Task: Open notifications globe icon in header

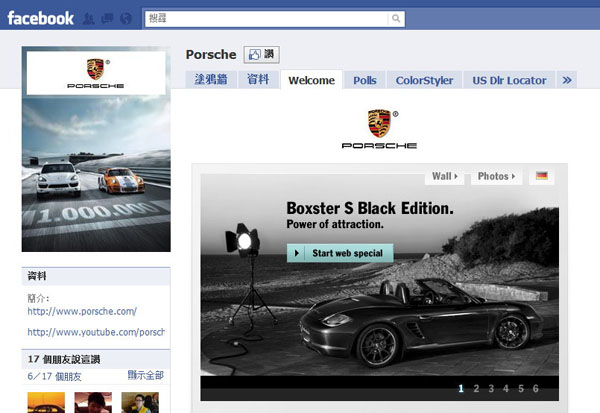Action: 125,18
